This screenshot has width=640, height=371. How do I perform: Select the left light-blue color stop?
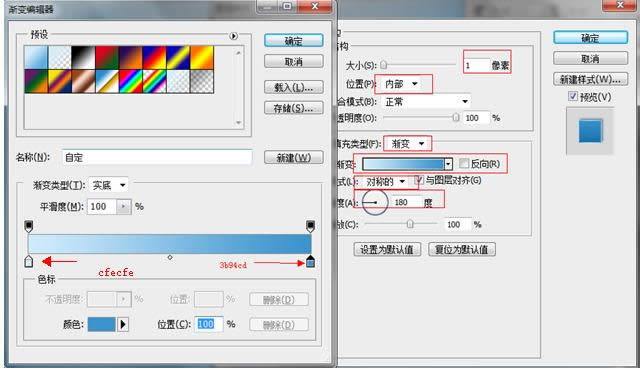click(29, 261)
